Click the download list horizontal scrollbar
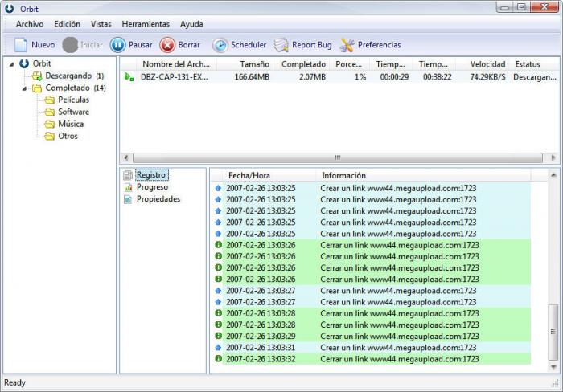 [336, 157]
